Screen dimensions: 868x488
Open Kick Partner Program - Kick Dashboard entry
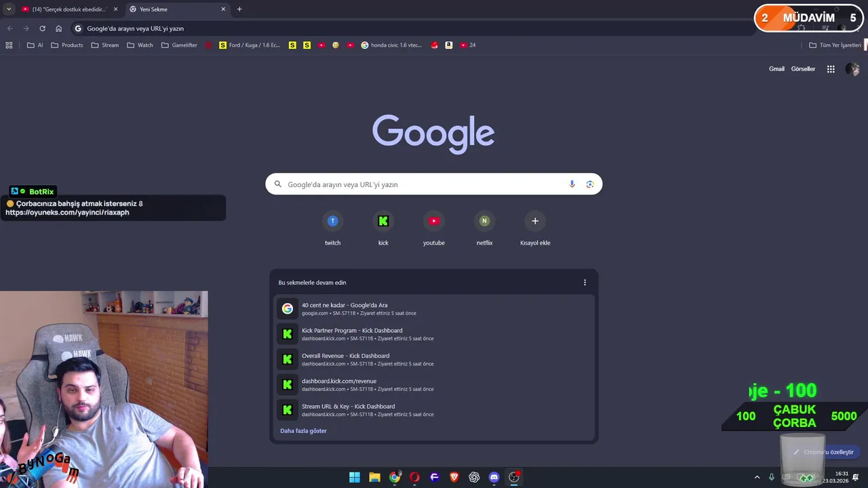click(434, 334)
